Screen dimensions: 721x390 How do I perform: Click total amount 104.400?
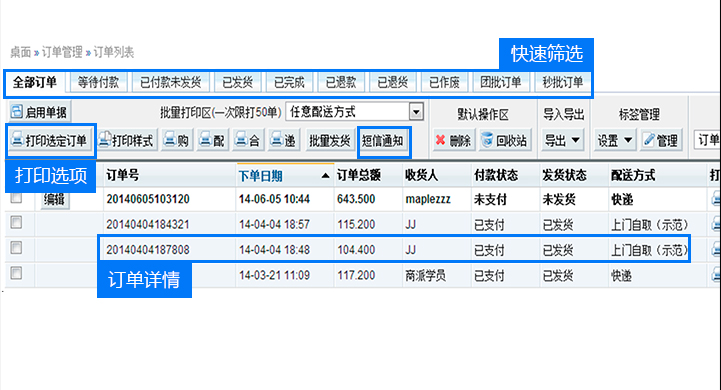pos(356,250)
